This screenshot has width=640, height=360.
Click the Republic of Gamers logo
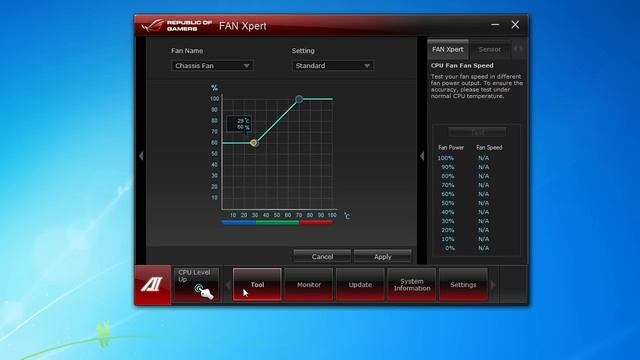(x=176, y=26)
